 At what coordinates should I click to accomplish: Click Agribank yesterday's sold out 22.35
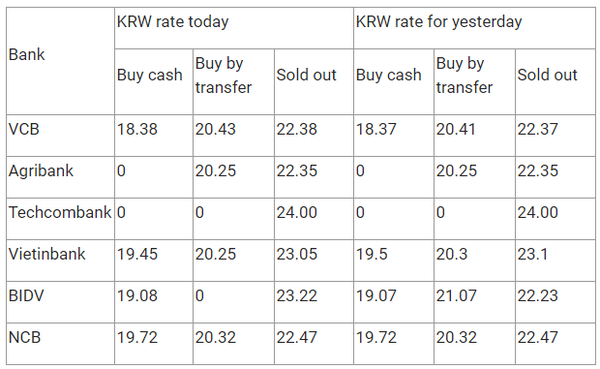(x=538, y=171)
